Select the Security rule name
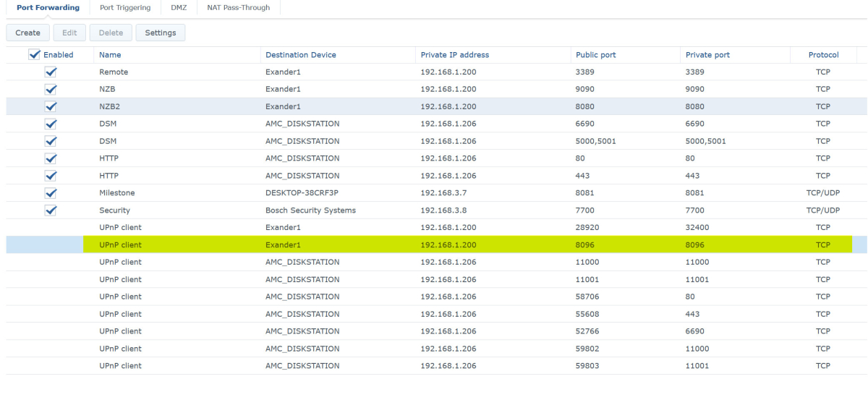The image size is (868, 413). (x=114, y=210)
